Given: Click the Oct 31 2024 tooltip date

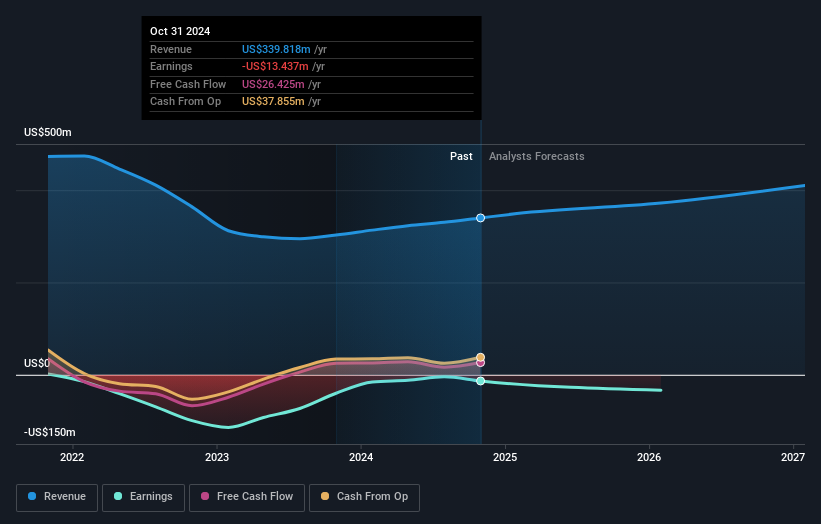Looking at the screenshot, I should tap(180, 31).
